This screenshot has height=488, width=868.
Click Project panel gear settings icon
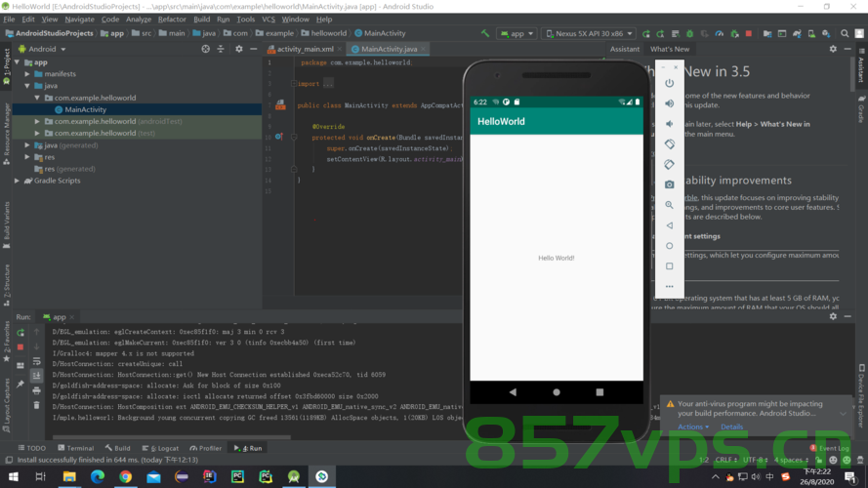pyautogui.click(x=238, y=49)
